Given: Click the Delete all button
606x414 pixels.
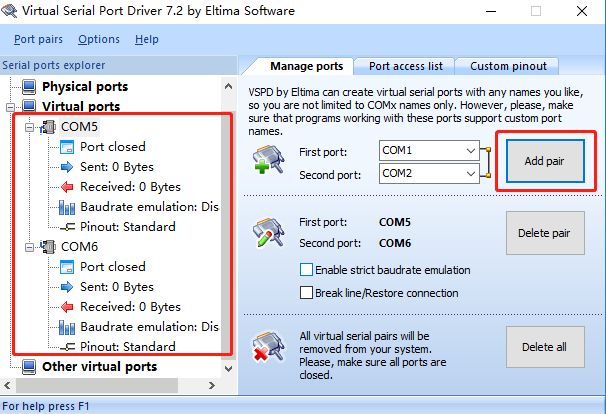Looking at the screenshot, I should point(545,347).
